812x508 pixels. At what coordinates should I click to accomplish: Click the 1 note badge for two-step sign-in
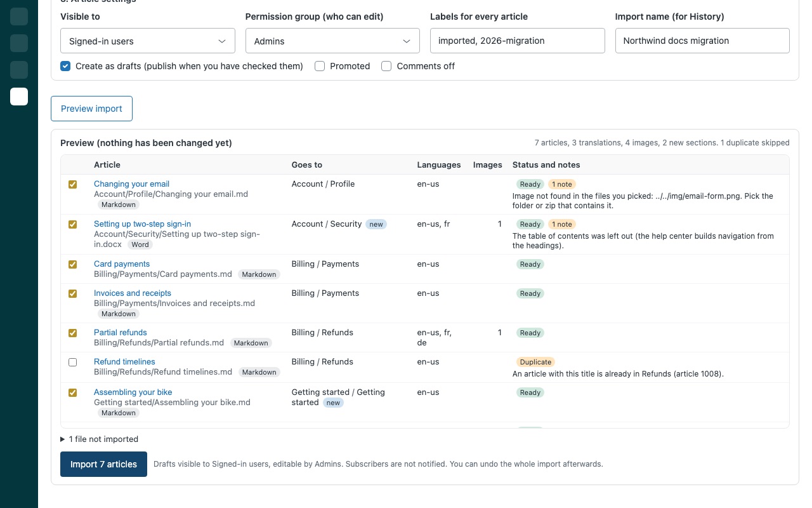pos(561,224)
